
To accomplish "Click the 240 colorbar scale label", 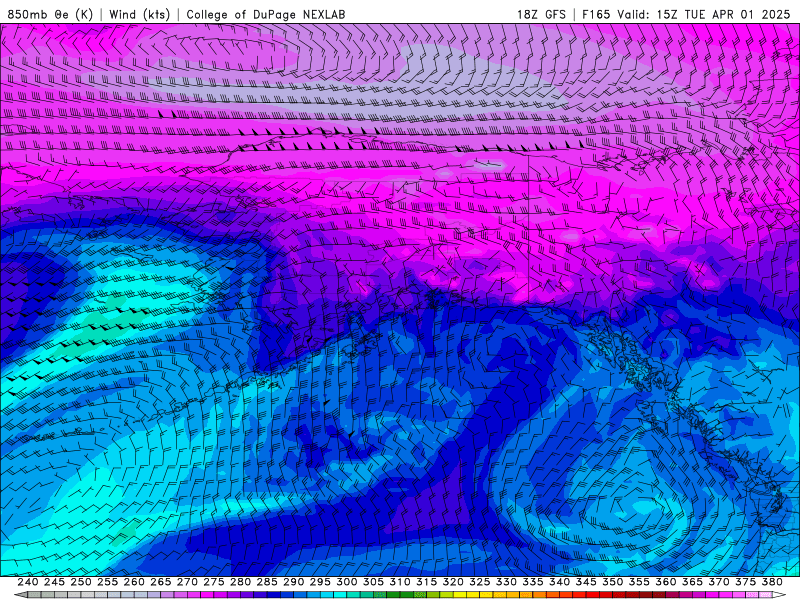I will (x=28, y=582).
